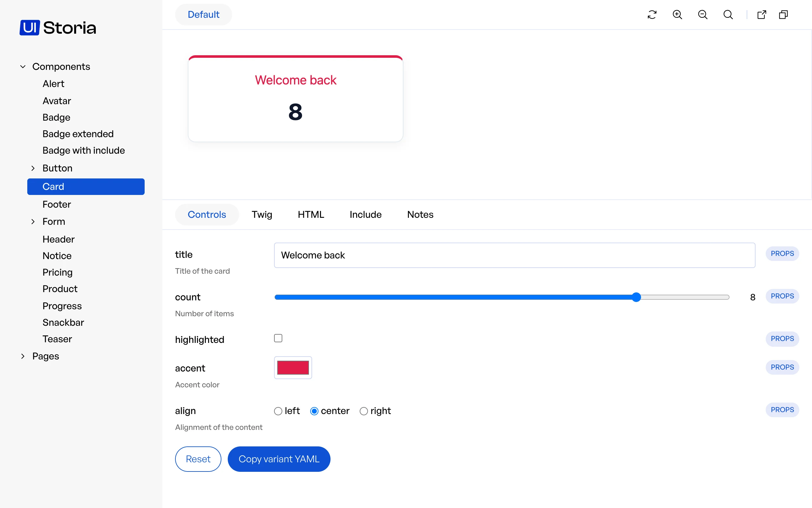Screen dimensions: 812x508
Task: Expand the Button tree item
Action: click(33, 168)
